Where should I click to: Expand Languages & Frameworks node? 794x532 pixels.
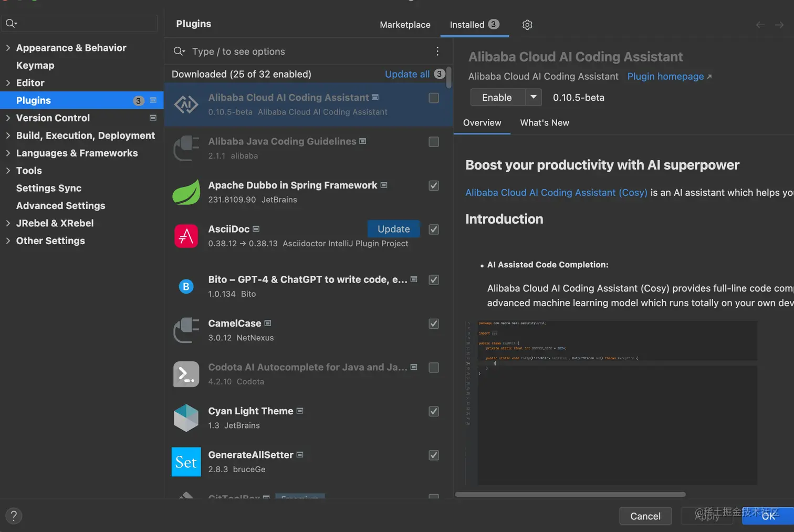click(8, 153)
